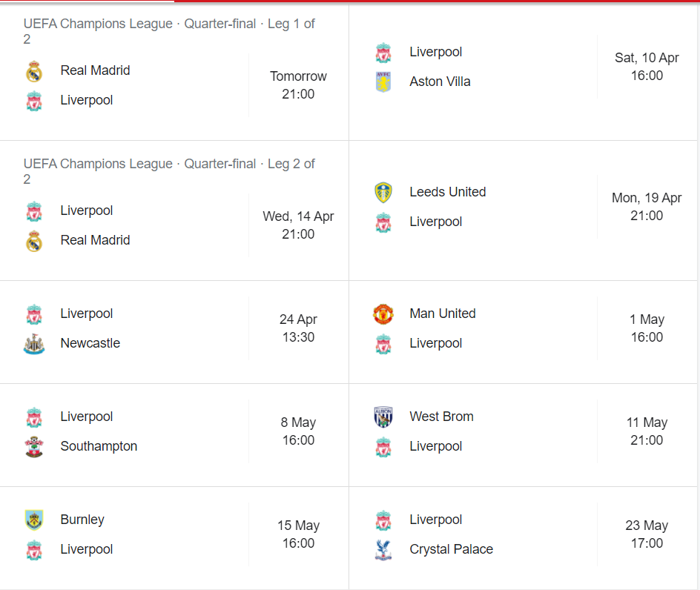Open the Sat, 10 Apr 16:00 fixture time
Screen dimensions: 700x590
(647, 67)
